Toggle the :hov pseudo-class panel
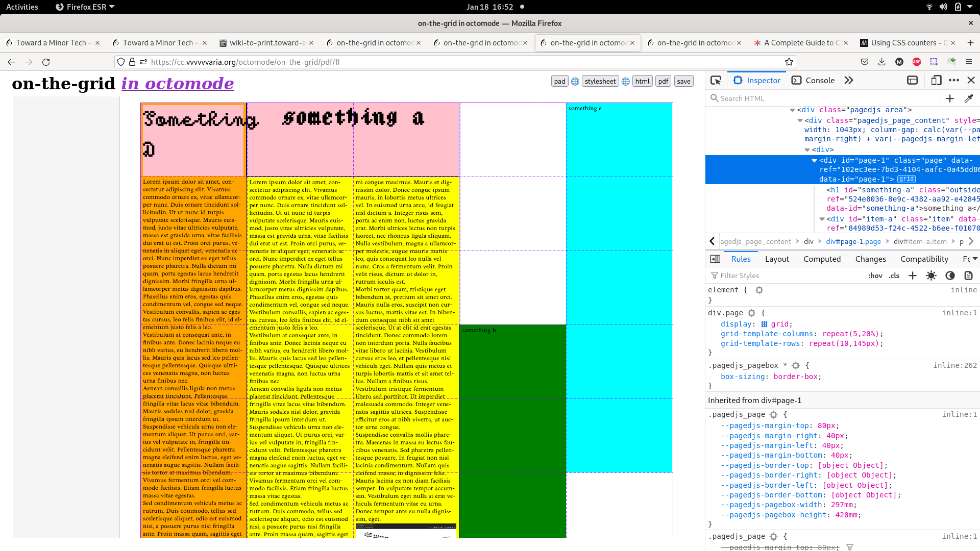 [x=875, y=275]
